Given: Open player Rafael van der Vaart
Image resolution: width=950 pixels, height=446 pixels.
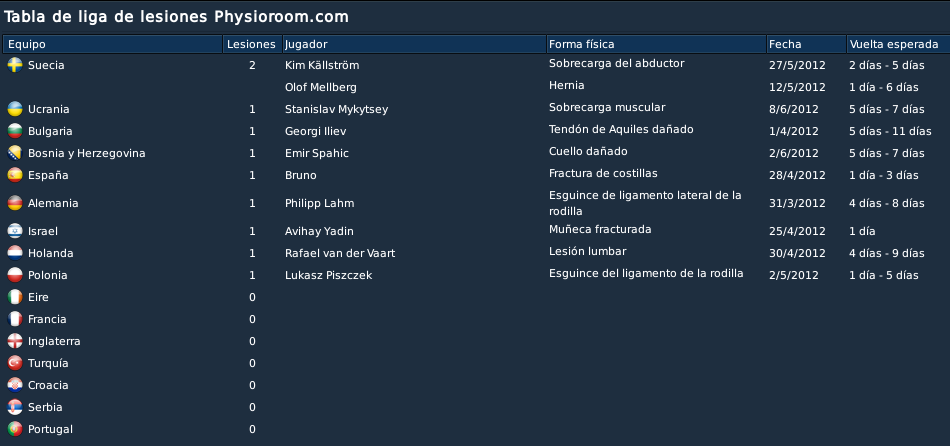Looking at the screenshot, I should click(x=340, y=253).
